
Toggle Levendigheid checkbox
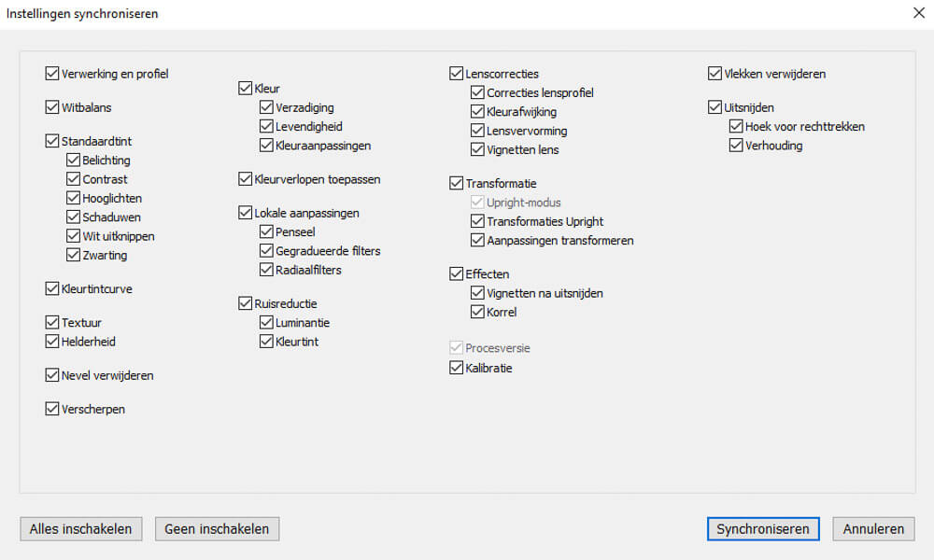267,127
